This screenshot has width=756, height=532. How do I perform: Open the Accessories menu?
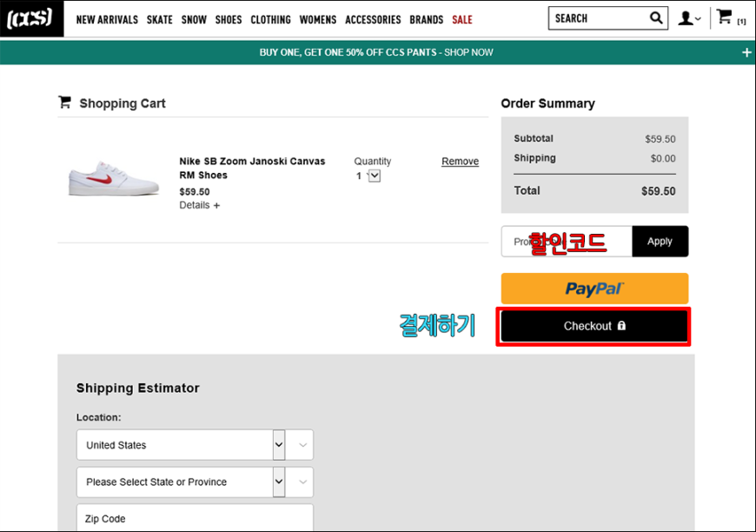pyautogui.click(x=373, y=20)
